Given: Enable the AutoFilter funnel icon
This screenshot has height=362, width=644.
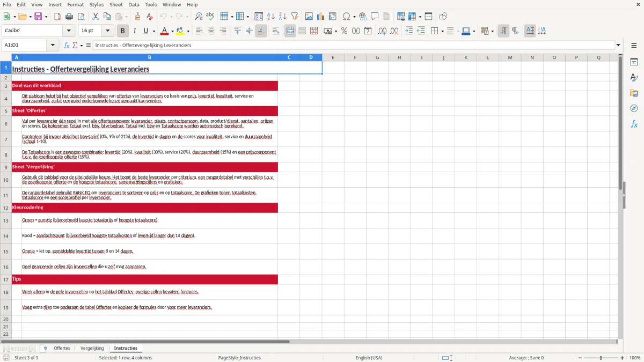Looking at the screenshot, I should coord(295,17).
